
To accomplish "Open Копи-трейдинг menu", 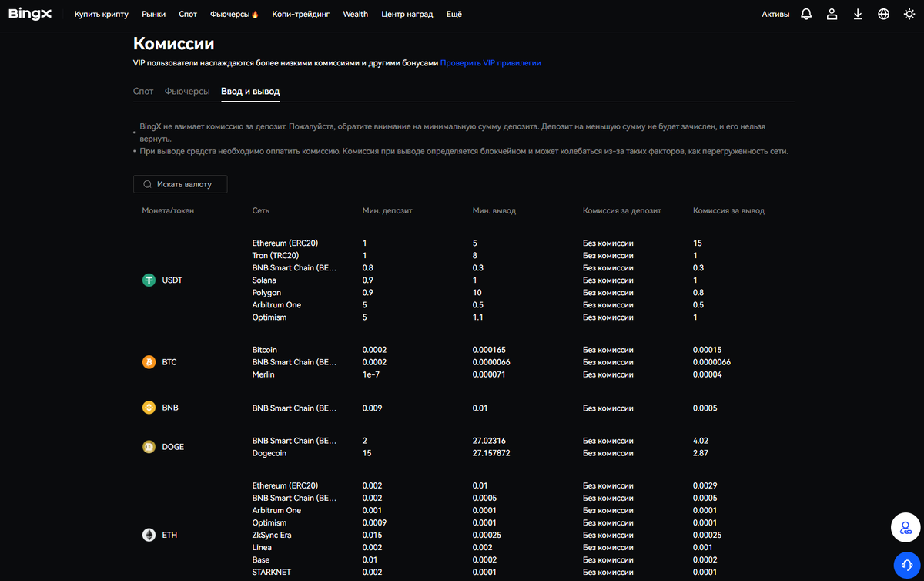I will (x=301, y=14).
